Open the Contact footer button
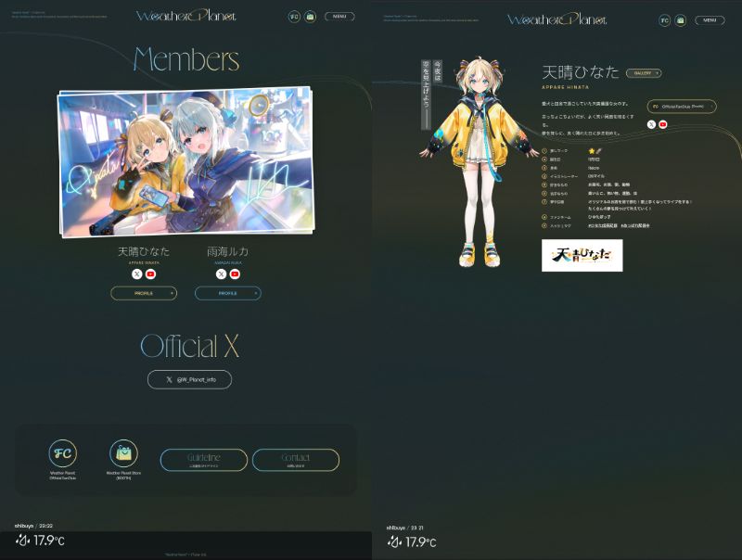The width and height of the screenshot is (742, 560). [296, 460]
